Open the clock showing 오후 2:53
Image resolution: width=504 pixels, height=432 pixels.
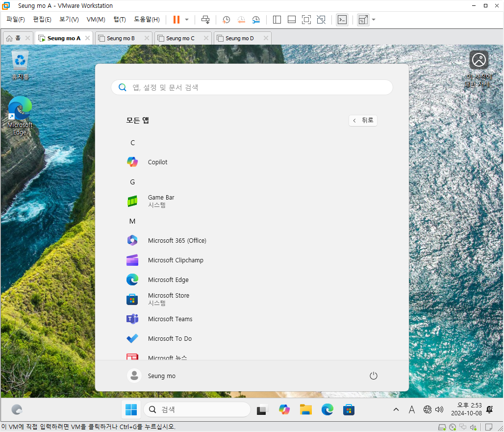coord(466,409)
